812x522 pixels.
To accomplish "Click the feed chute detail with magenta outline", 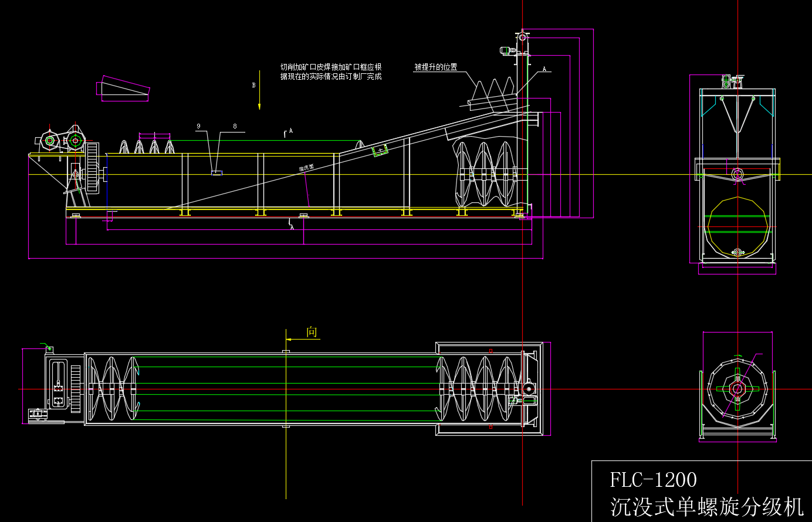I will coord(123,89).
